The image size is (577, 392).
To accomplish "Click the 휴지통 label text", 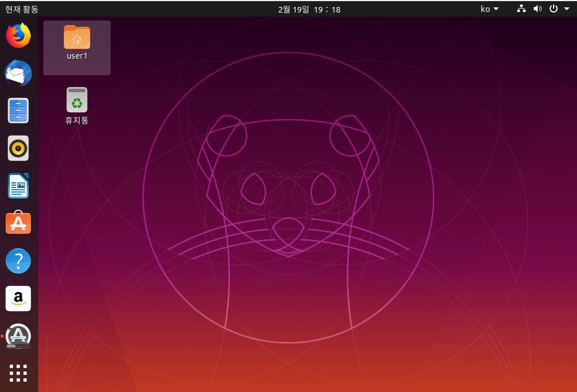I will tap(77, 120).
